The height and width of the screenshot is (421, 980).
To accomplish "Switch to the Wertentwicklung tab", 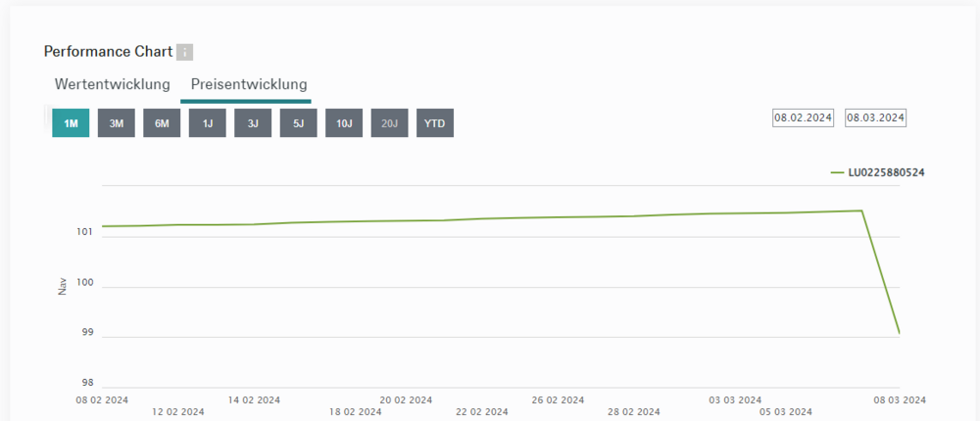I will 113,84.
